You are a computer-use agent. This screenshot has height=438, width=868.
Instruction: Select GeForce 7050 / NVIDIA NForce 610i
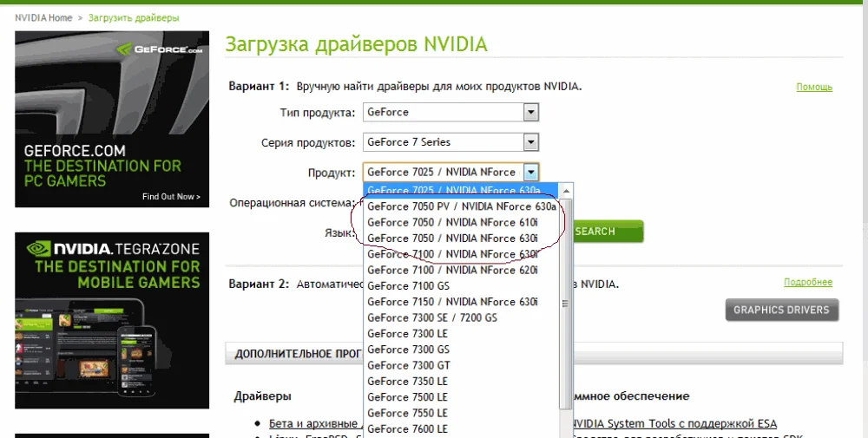(x=462, y=222)
